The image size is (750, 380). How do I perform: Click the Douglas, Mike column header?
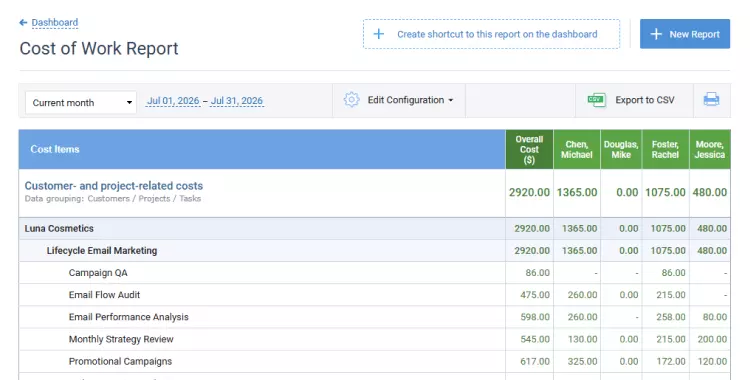tap(621, 149)
